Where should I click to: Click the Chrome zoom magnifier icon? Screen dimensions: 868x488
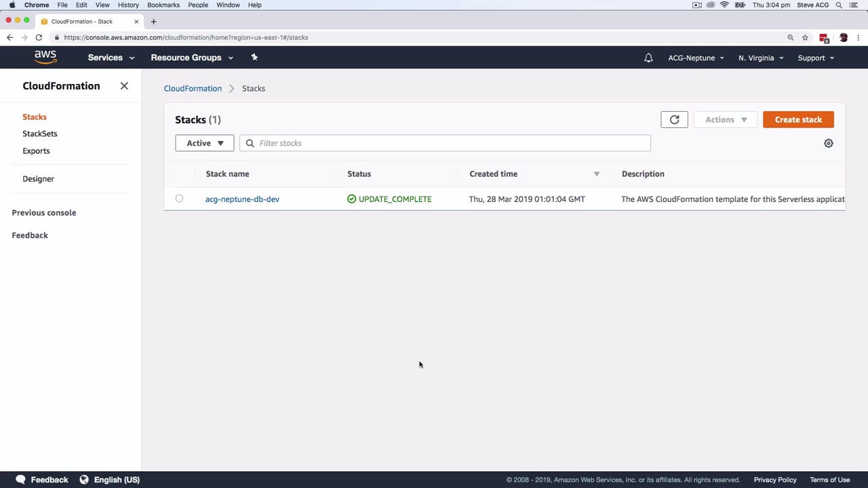click(790, 37)
